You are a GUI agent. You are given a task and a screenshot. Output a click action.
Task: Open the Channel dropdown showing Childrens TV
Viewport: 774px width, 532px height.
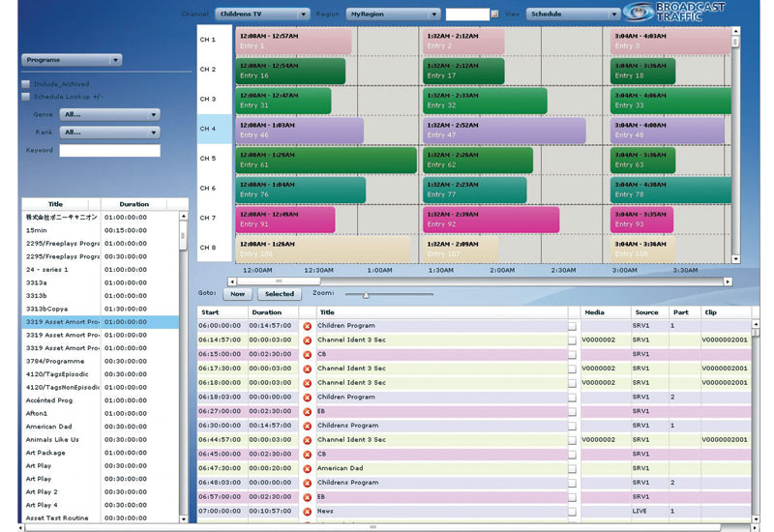tap(262, 15)
